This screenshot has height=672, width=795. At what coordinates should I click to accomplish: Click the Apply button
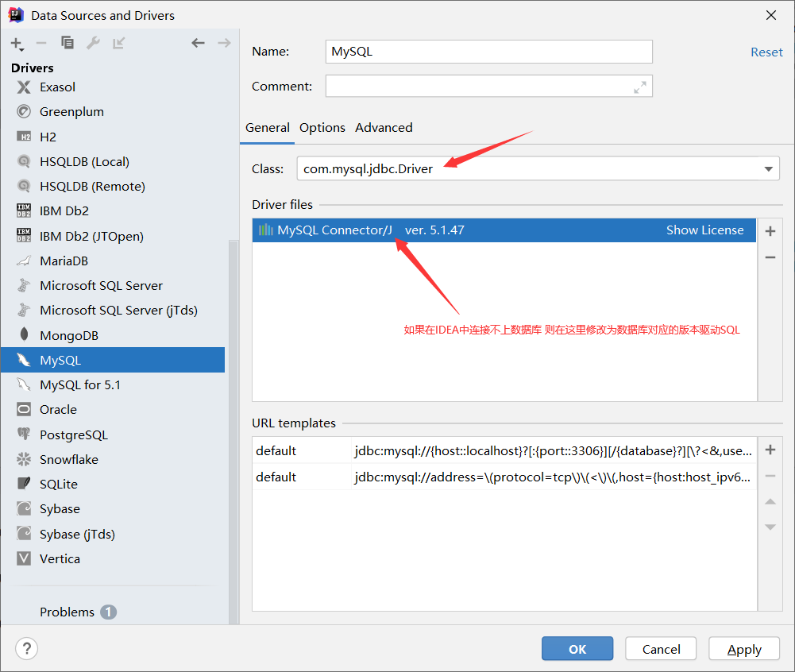click(x=744, y=649)
